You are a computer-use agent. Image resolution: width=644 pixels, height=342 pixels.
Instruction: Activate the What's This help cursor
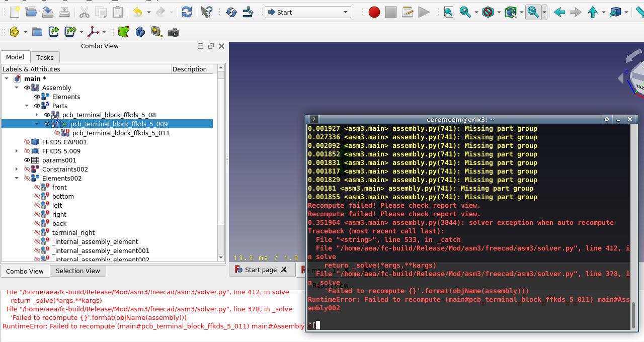(206, 12)
